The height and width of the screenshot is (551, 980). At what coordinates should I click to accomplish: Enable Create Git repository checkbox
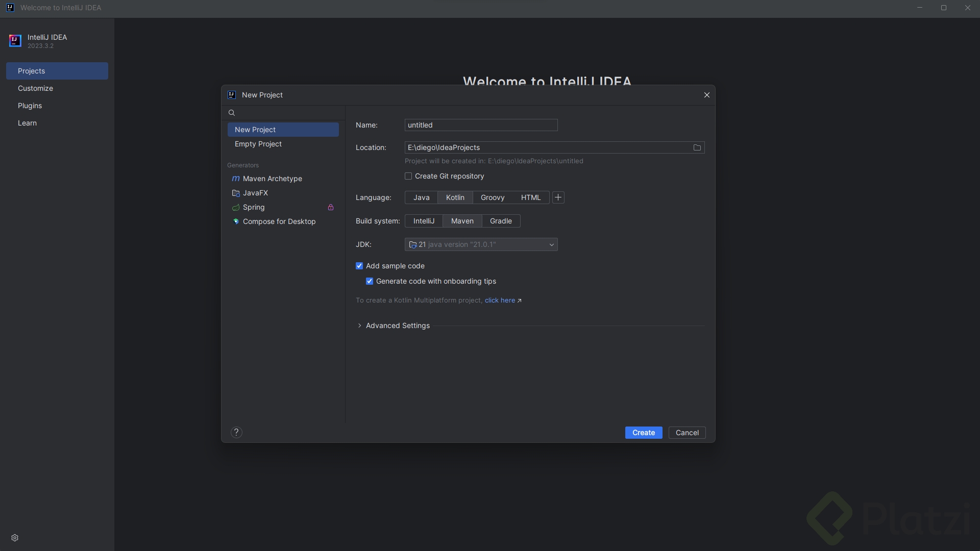pos(408,176)
